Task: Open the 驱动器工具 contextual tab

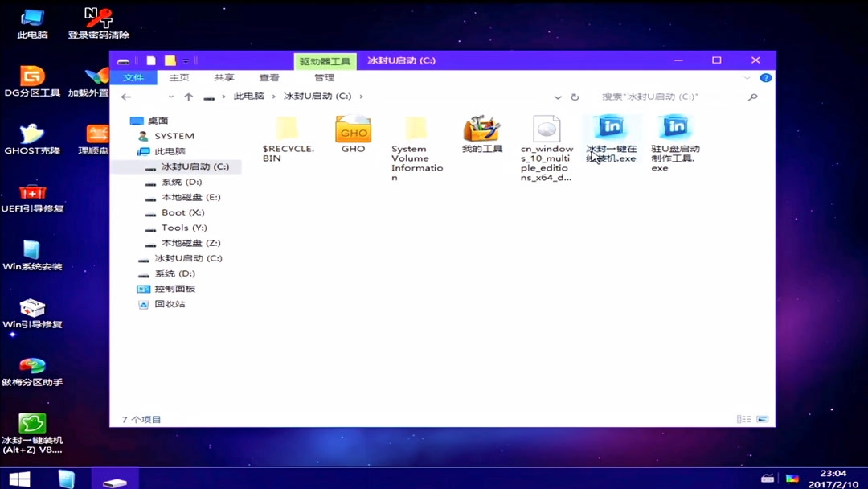Action: point(325,60)
